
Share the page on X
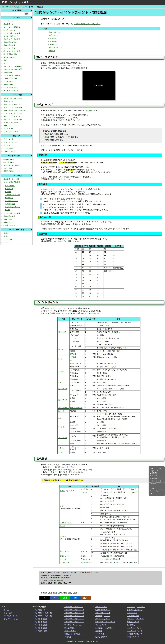tap(44, 598)
